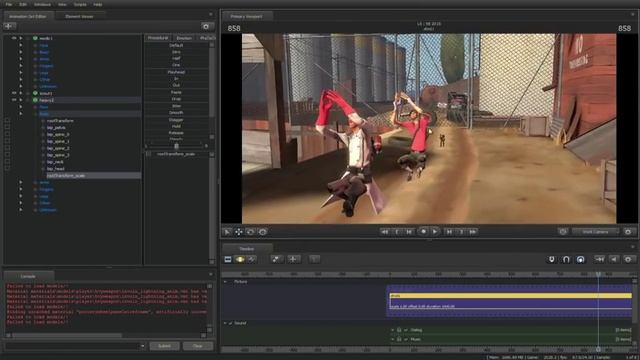Screen dimensions: 640x360
Task: Expand the Face group under heavy1
Action: click(21, 107)
